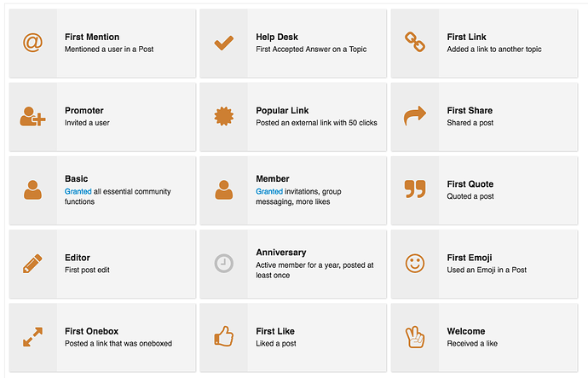Click the smiley face icon for First Emoji
This screenshot has height=378, width=588.
[x=415, y=263]
